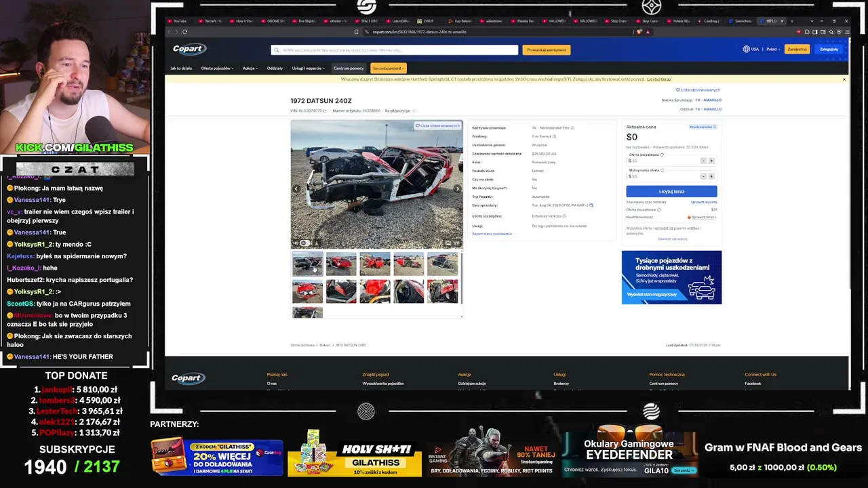Dismiss the yellow notification banner
This screenshot has height=488, width=868.
844,79
